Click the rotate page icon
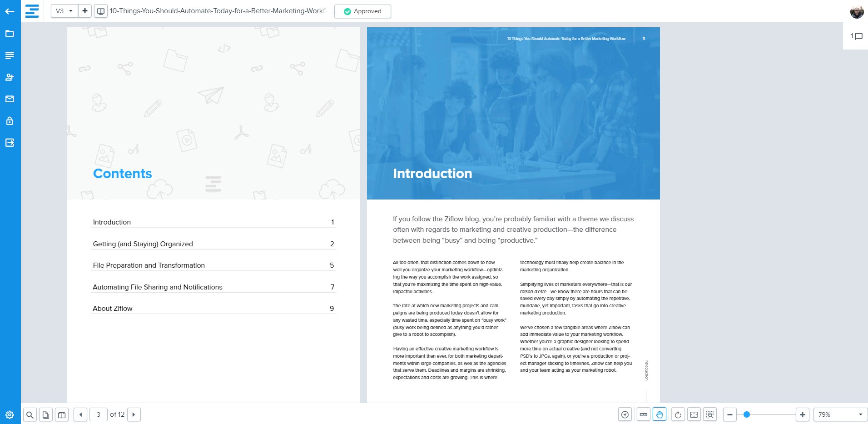This screenshot has height=424, width=868. tap(678, 414)
